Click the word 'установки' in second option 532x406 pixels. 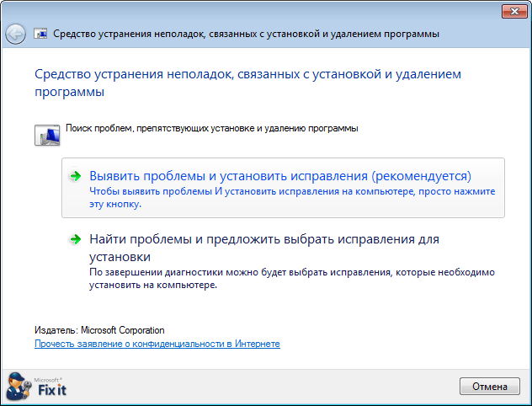120,257
